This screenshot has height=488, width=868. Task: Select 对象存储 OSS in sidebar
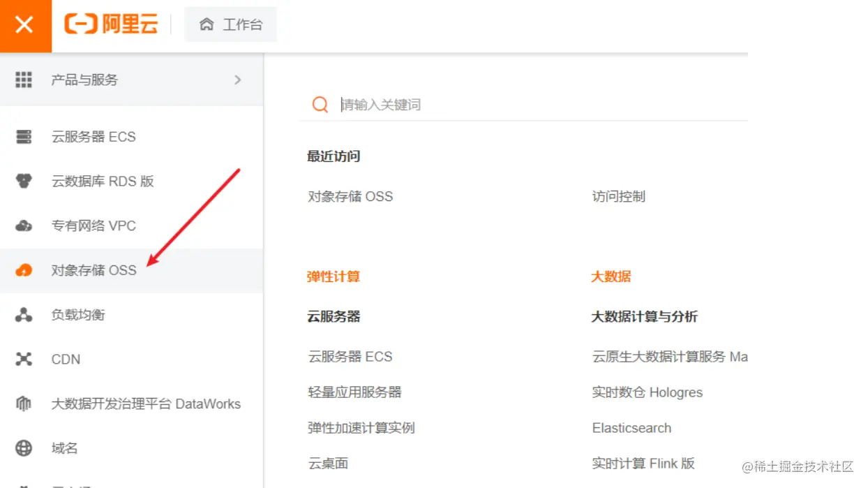click(x=132, y=270)
